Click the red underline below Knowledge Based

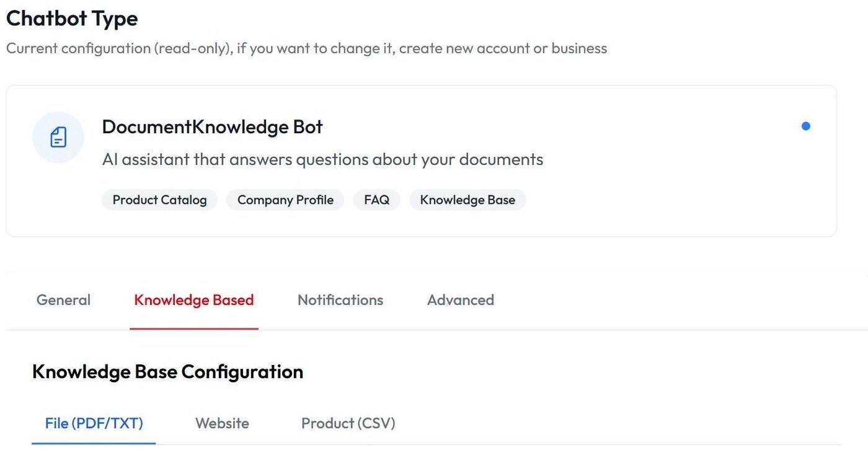click(194, 328)
